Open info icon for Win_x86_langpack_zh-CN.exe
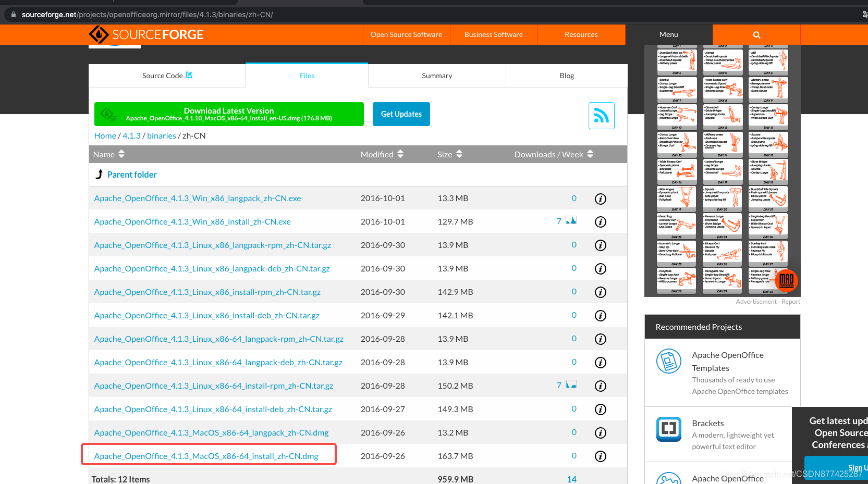This screenshot has height=484, width=868. [601, 198]
